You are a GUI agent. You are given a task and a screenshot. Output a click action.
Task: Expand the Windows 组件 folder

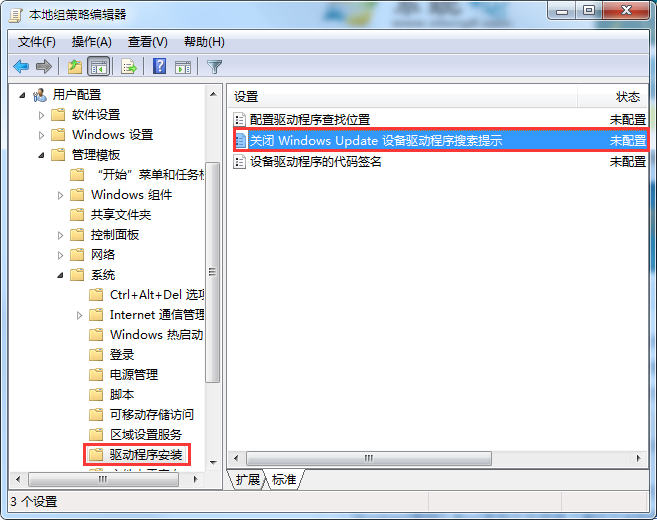click(x=60, y=195)
